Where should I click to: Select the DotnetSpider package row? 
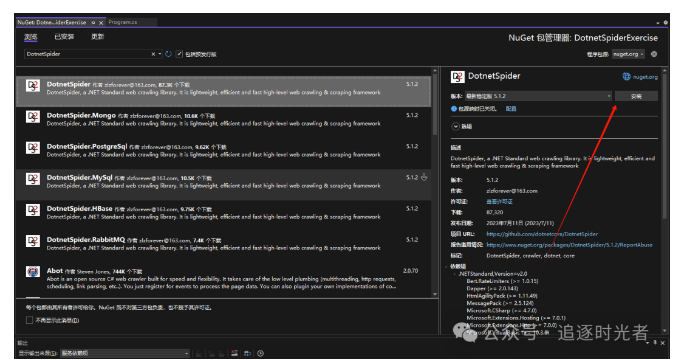[223, 91]
